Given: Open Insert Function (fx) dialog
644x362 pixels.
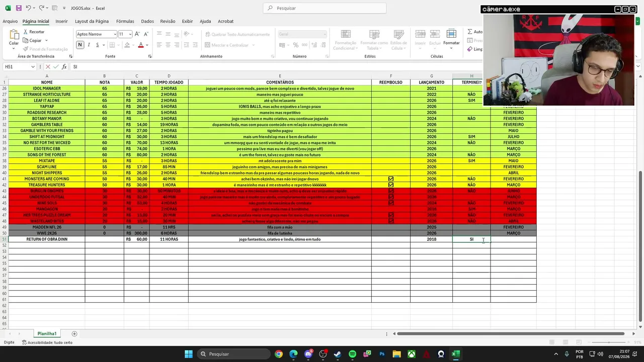Looking at the screenshot, I should [x=64, y=67].
